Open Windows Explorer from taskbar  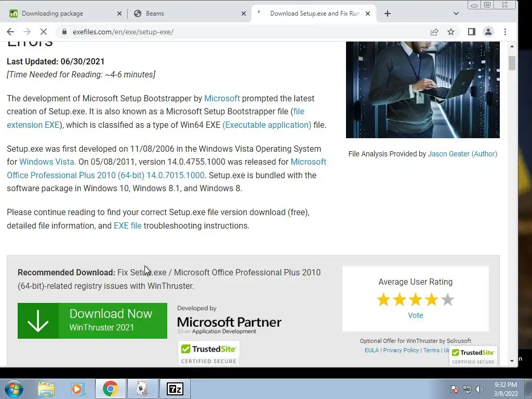pyautogui.click(x=46, y=389)
